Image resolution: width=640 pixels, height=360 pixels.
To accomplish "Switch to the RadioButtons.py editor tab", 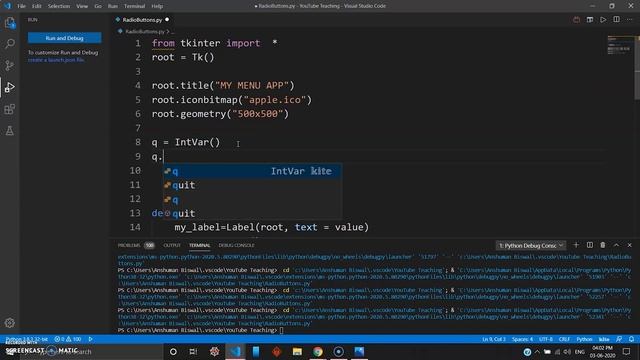I will coord(142,20).
